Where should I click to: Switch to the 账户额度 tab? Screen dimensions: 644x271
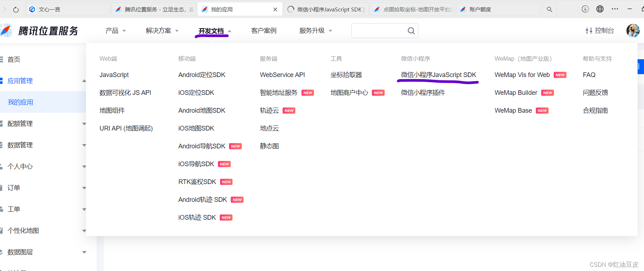point(498,10)
